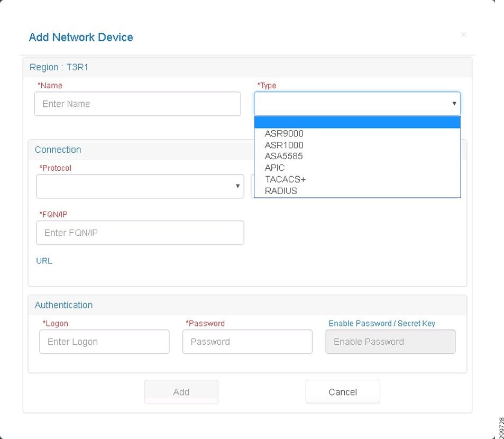
Task: Focus the Password field
Action: click(248, 342)
